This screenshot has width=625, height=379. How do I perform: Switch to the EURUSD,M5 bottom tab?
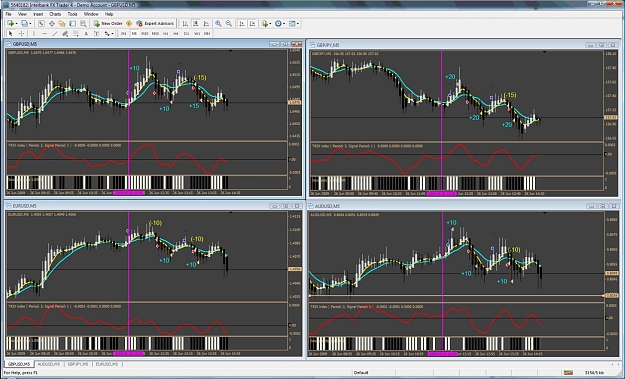pyautogui.click(x=107, y=364)
